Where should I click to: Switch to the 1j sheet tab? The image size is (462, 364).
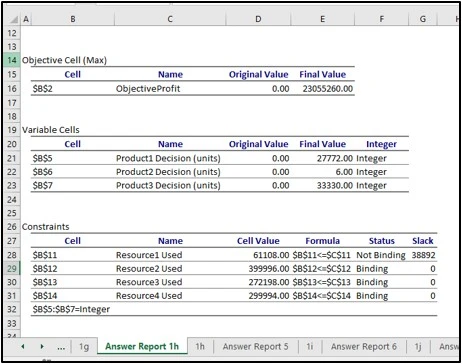click(418, 347)
